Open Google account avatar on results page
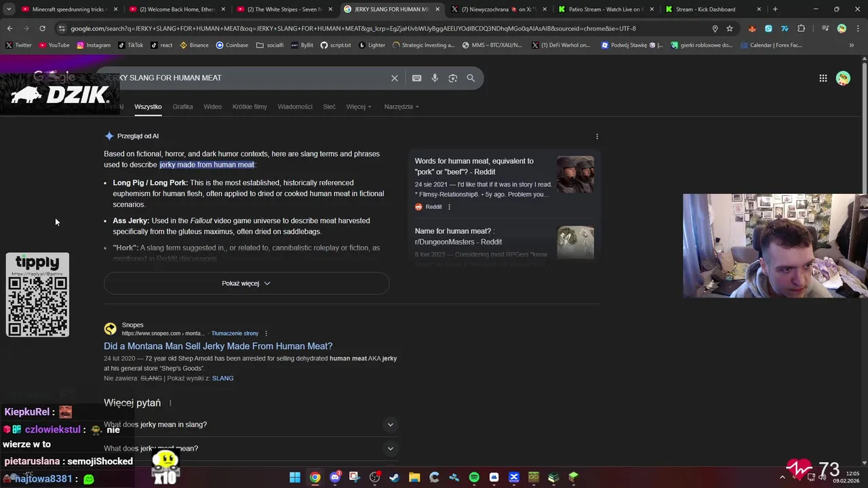 pos(843,78)
